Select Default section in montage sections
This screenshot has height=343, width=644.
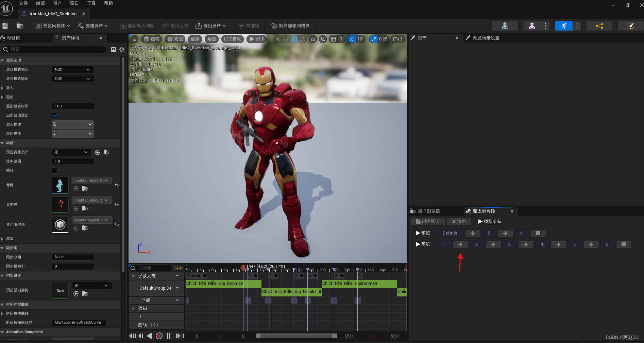[450, 233]
